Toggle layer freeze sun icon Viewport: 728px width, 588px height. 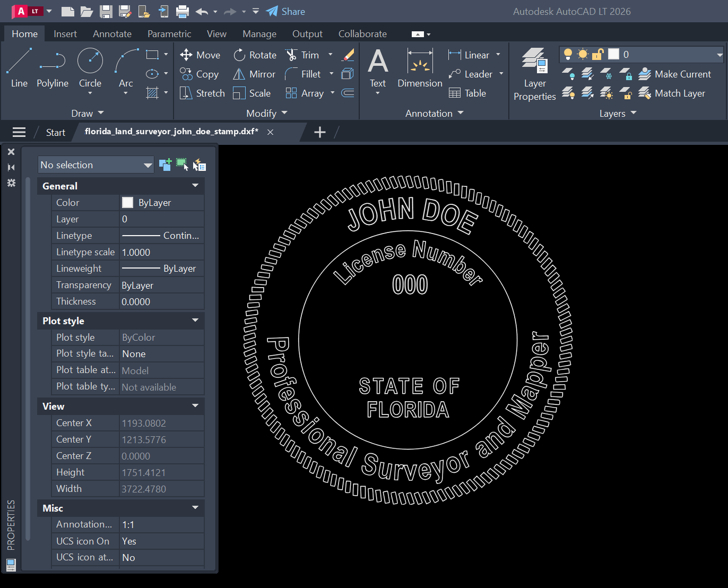[583, 54]
